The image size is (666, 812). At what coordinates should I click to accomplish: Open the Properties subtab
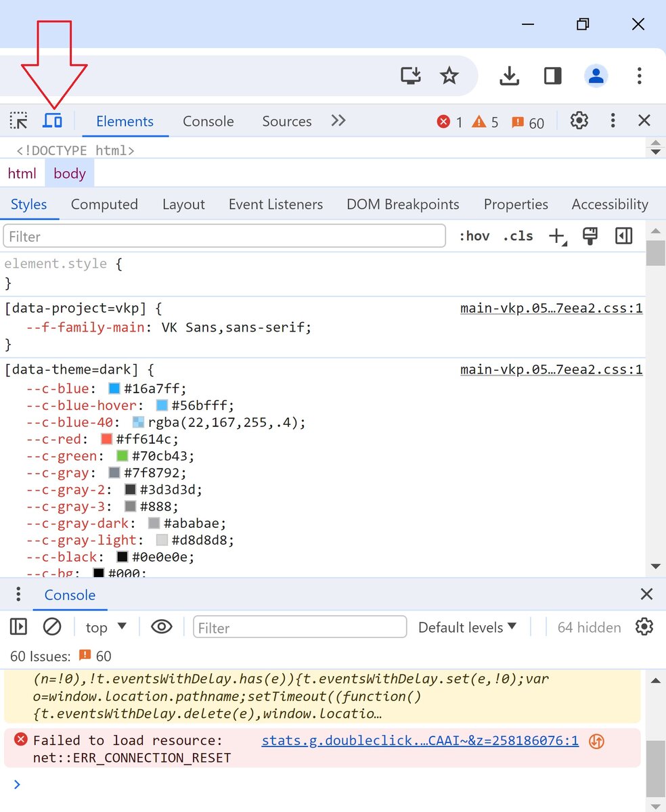[516, 204]
